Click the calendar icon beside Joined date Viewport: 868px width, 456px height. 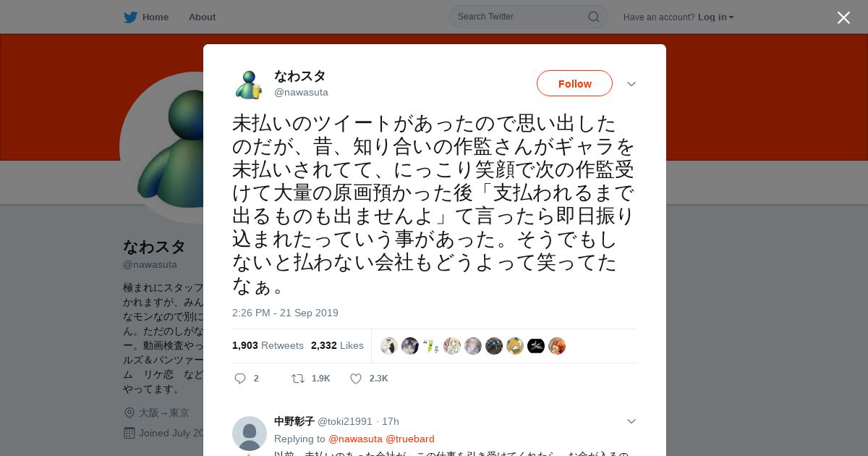pyautogui.click(x=129, y=433)
